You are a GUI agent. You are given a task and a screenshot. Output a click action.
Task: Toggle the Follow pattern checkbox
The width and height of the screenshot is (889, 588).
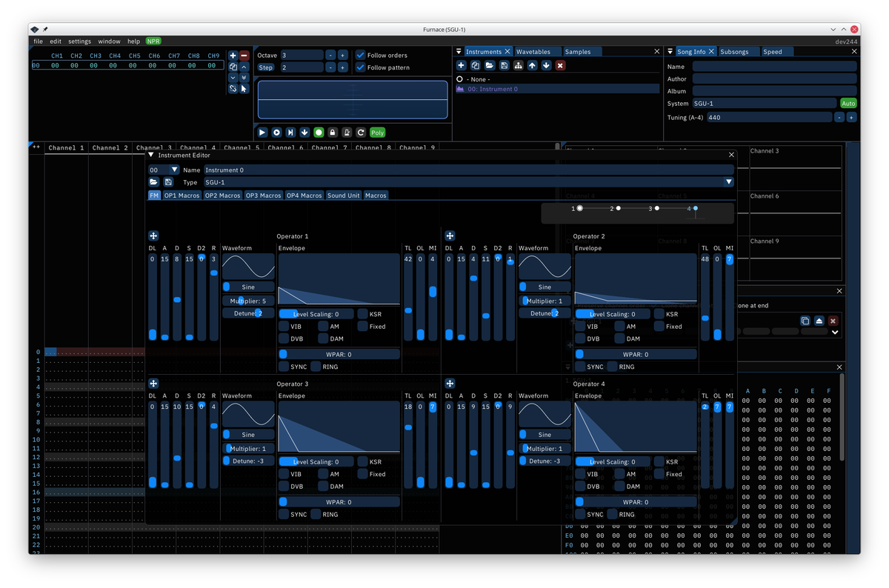pyautogui.click(x=361, y=67)
